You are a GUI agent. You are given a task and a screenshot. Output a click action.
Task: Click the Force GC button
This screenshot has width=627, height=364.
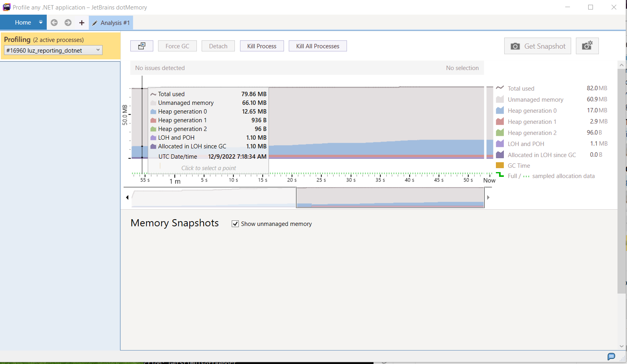click(x=177, y=46)
